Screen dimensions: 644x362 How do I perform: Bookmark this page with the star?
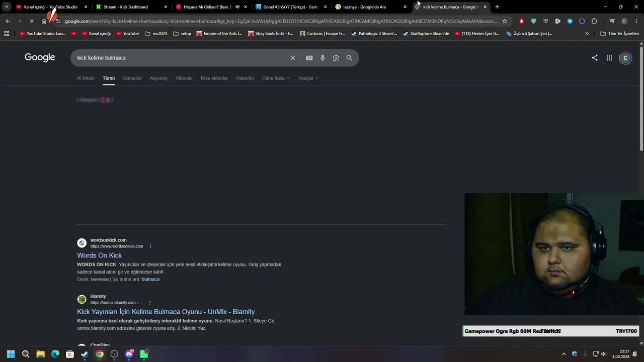click(505, 21)
